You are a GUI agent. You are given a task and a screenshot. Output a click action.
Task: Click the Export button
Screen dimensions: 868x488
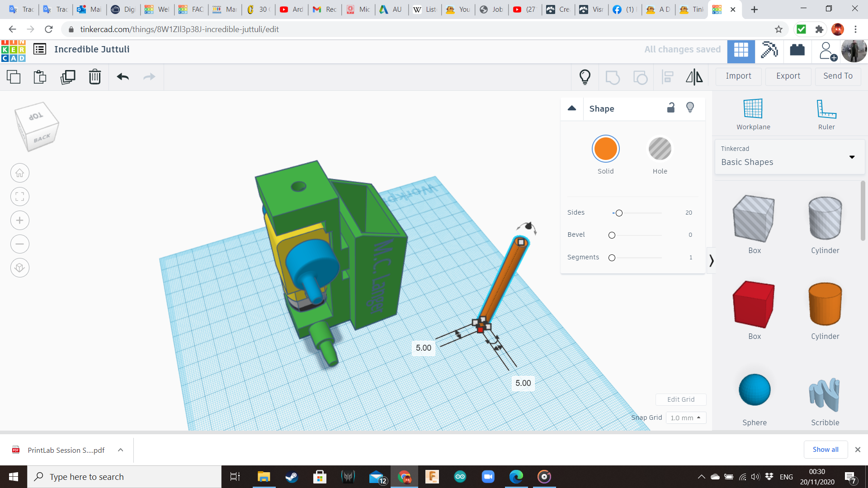point(788,76)
